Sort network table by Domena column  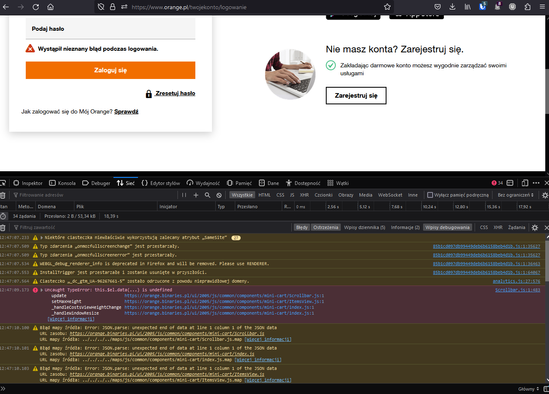(x=54, y=207)
